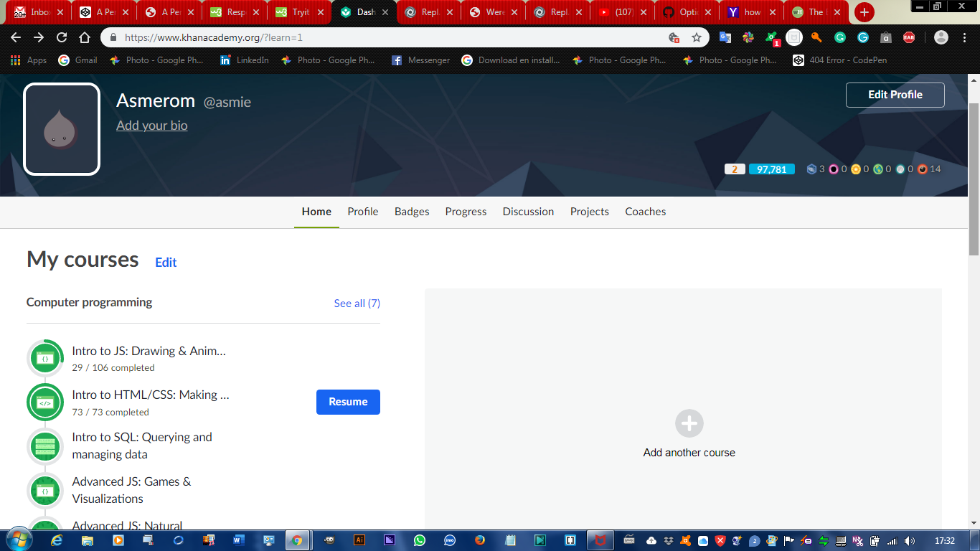This screenshot has height=551, width=980.
Task: Click the Intro to SQL course icon
Action: pos(45,446)
